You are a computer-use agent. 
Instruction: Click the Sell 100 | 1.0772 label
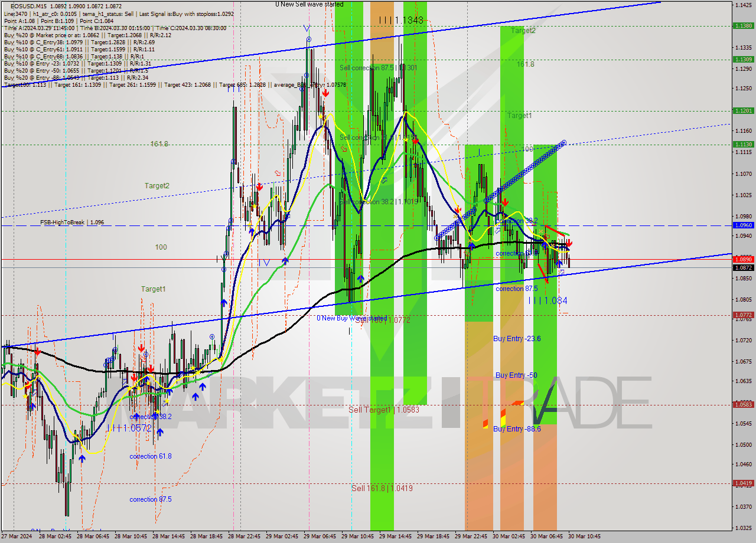pyautogui.click(x=382, y=319)
